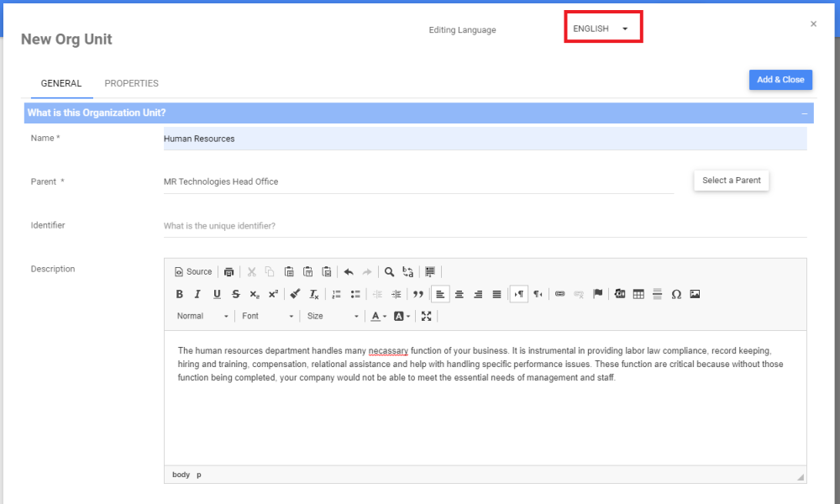Undo the last edit
Image resolution: width=840 pixels, height=504 pixels.
tap(349, 271)
